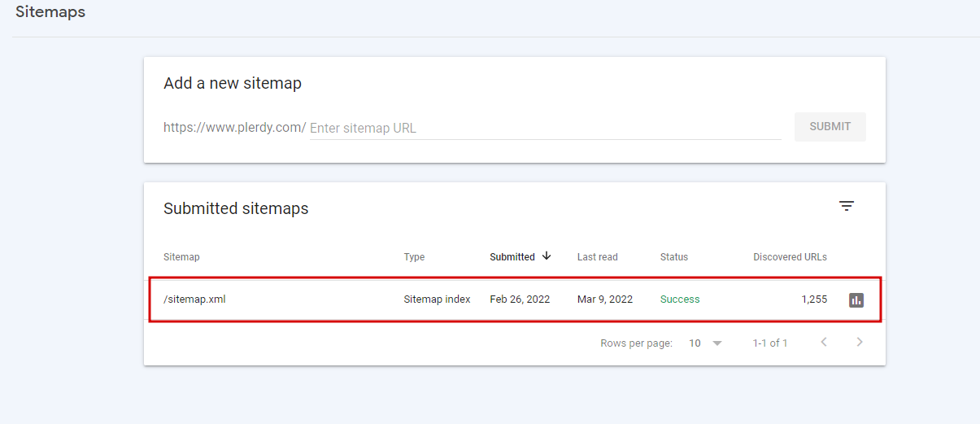Click the Status column header
This screenshot has width=980, height=424.
pos(674,257)
